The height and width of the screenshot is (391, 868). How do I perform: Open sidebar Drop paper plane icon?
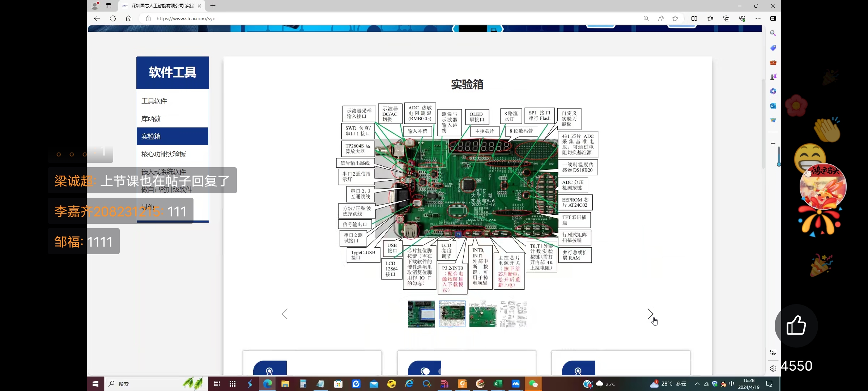(x=773, y=120)
